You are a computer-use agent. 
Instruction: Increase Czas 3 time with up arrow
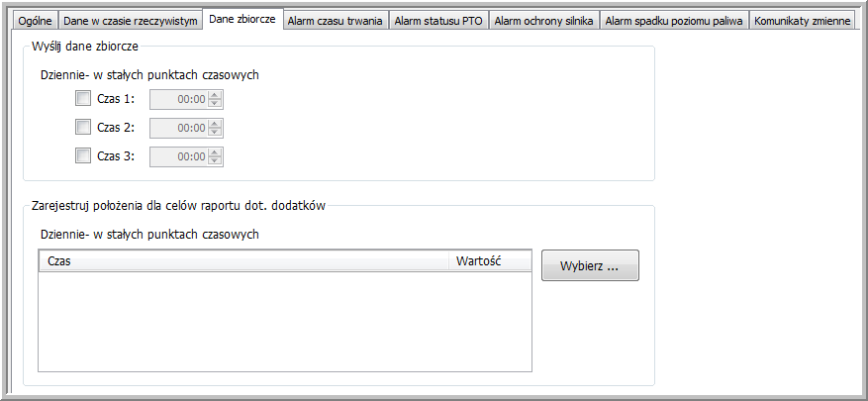[x=215, y=151]
